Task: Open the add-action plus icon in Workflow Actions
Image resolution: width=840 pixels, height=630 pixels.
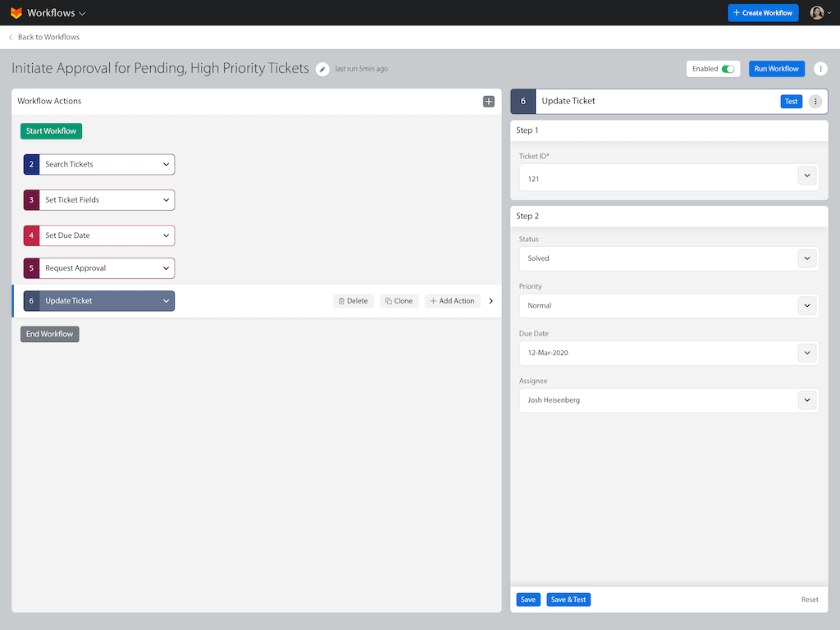Action: (x=488, y=101)
